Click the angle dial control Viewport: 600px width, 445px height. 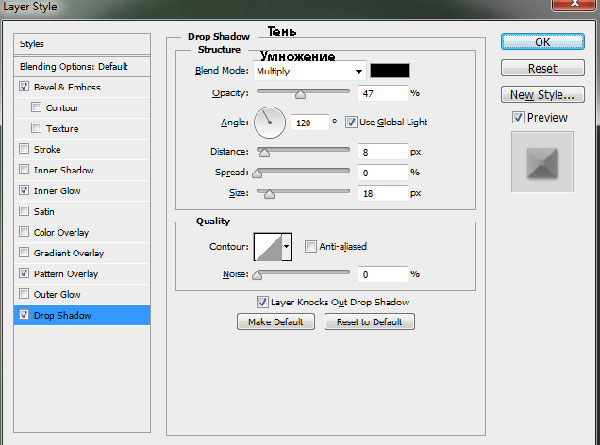(x=270, y=122)
